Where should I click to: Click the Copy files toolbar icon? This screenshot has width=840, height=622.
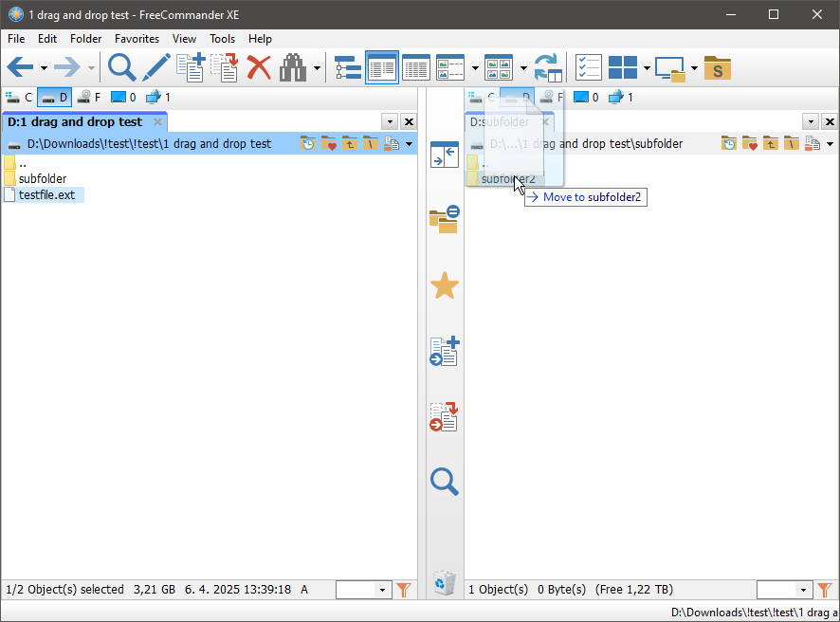(191, 67)
